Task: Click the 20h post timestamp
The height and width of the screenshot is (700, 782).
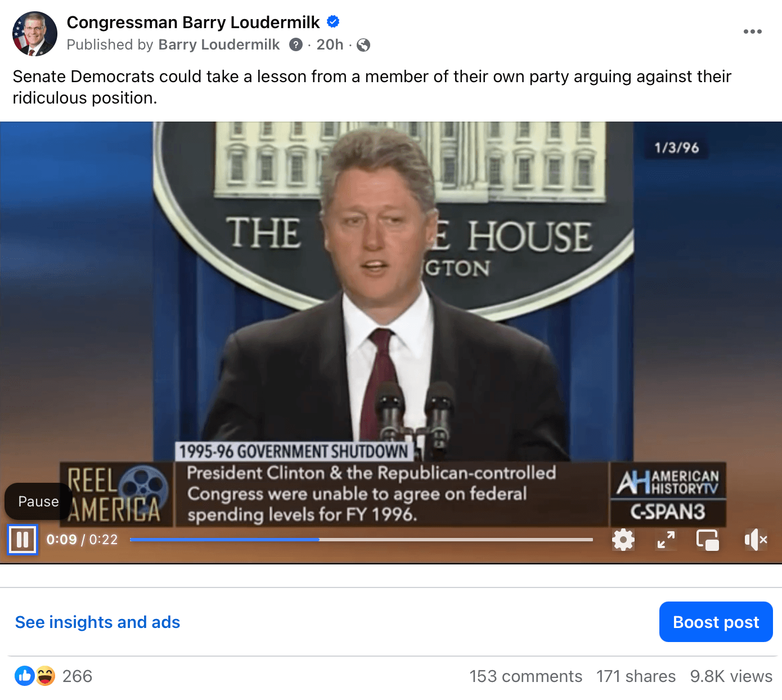Action: tap(330, 44)
